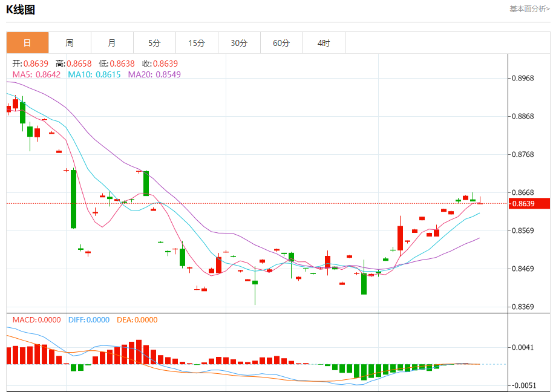553x392 pixels.
Task: Click the MA20 0.8549 legend label
Action: [x=154, y=74]
